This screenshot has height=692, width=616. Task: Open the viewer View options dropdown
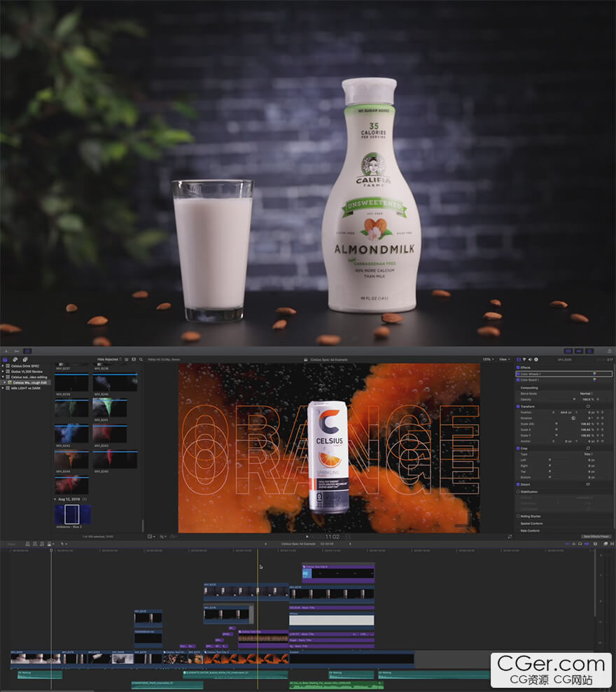click(504, 360)
